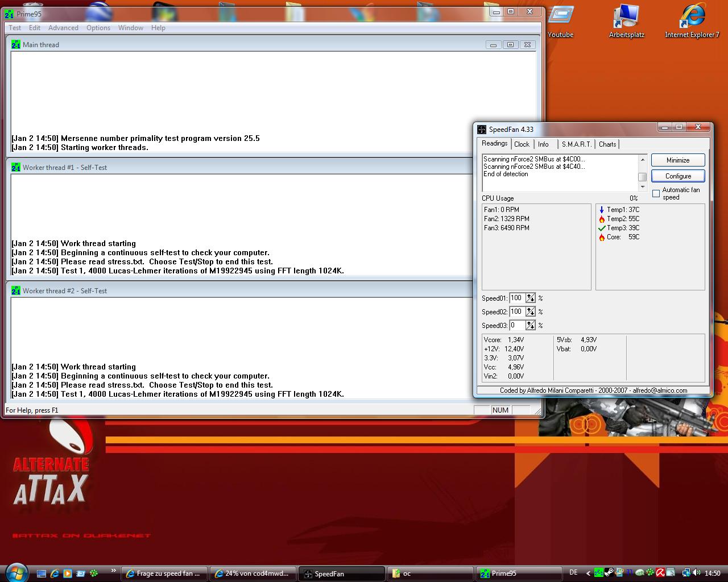The height and width of the screenshot is (582, 728).
Task: Open the Window menu in Prime95
Action: tap(131, 28)
